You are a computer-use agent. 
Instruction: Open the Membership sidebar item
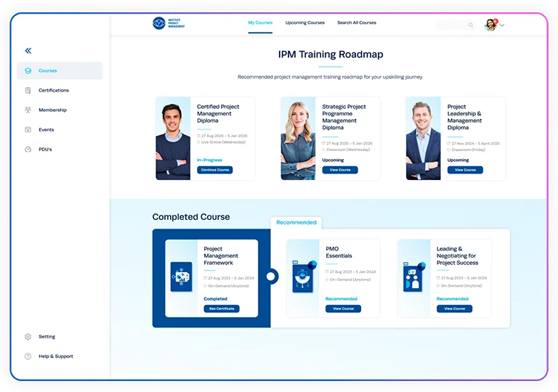click(60, 110)
